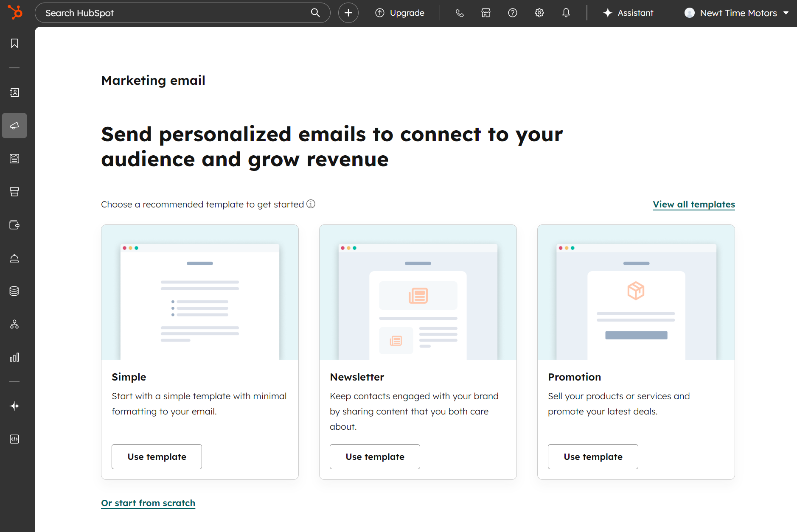The width and height of the screenshot is (797, 532).
Task: Open the Reporting bar chart section
Action: 14,357
